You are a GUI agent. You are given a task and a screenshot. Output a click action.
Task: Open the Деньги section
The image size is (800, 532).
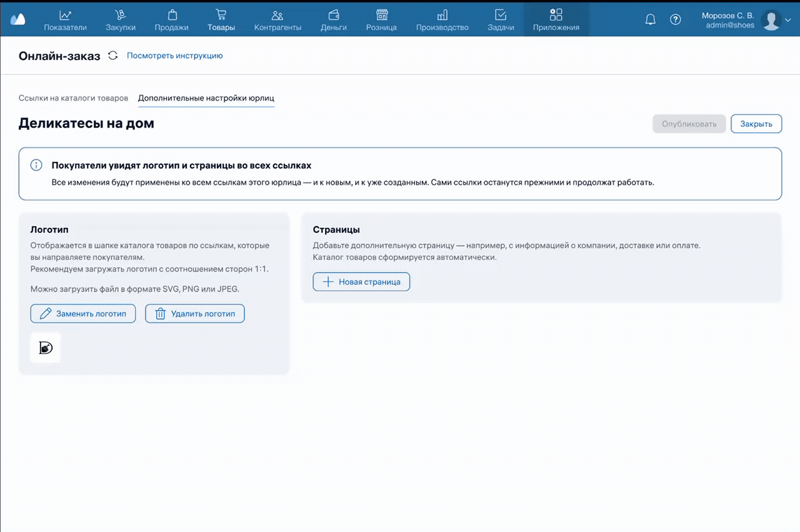[x=333, y=19]
